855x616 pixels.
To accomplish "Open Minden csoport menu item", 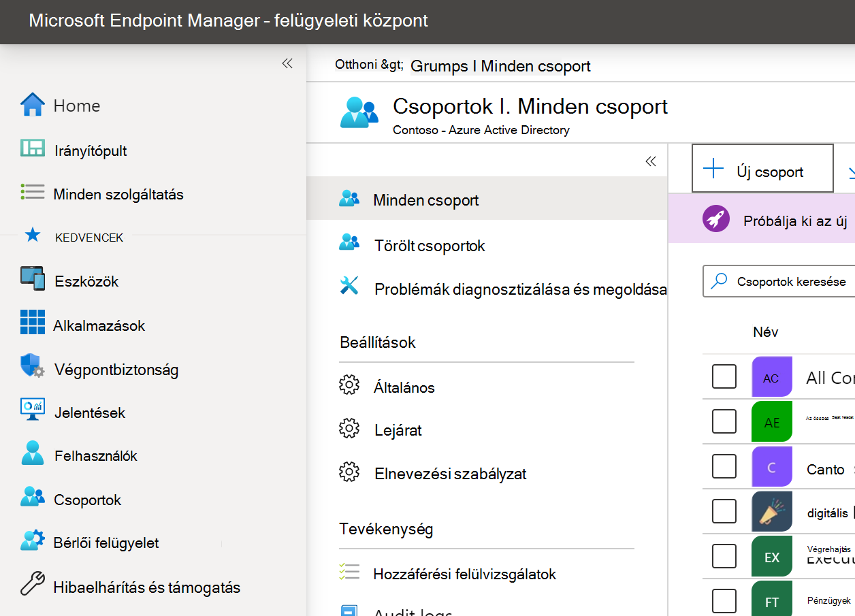I will [487, 199].
